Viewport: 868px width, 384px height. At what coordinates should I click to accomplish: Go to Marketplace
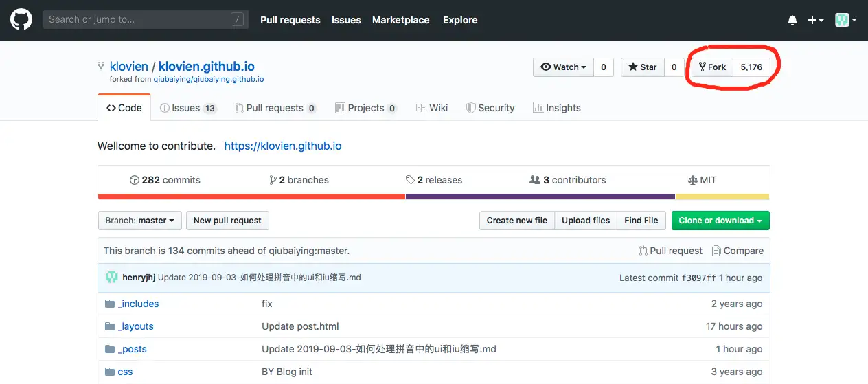[400, 20]
